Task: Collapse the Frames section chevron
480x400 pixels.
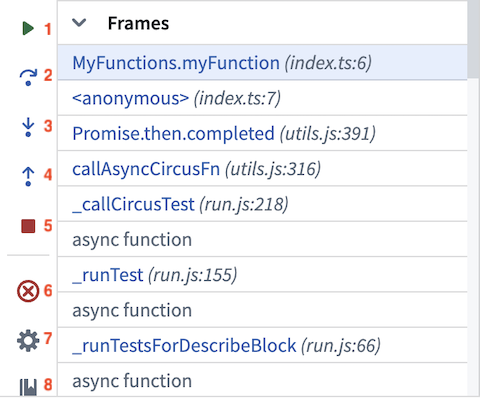Action: tap(79, 23)
